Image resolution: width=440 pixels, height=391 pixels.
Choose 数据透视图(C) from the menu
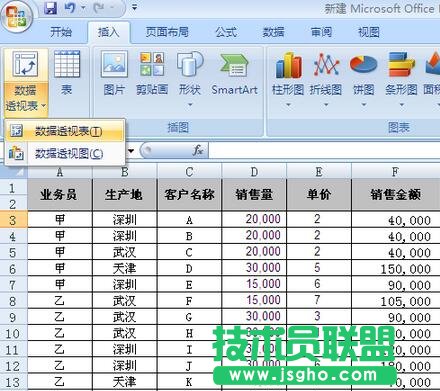[x=65, y=153]
